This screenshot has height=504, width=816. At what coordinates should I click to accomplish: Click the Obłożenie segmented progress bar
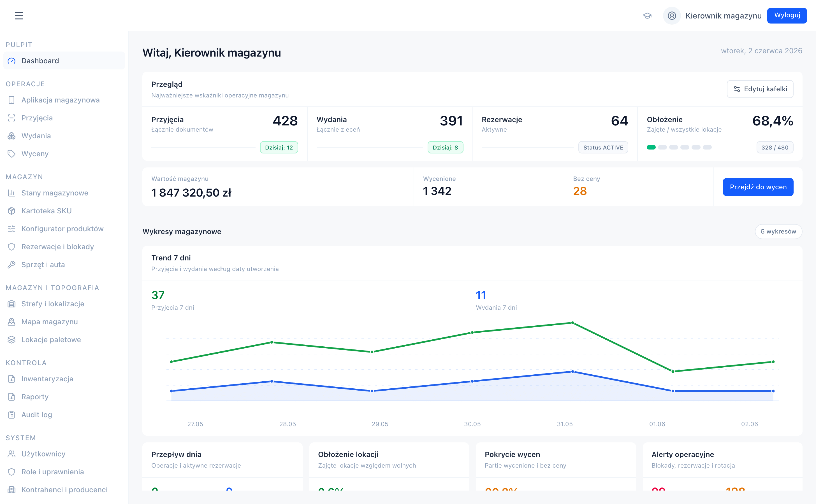coord(679,147)
